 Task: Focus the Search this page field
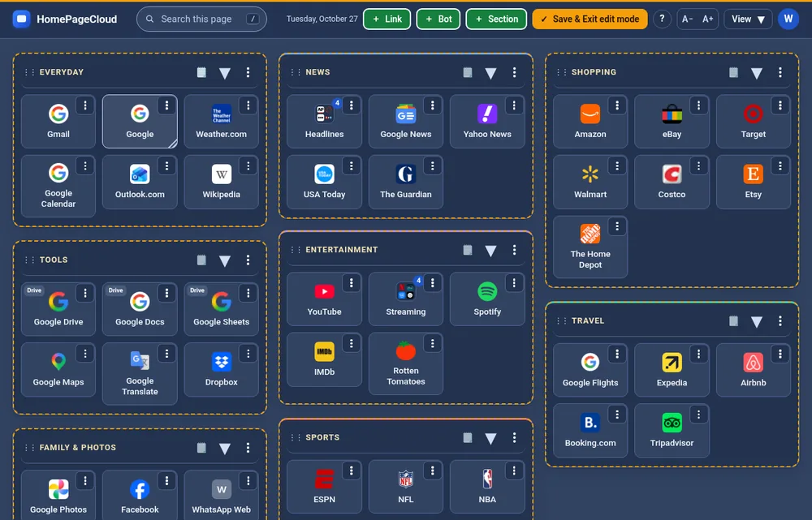coord(201,19)
